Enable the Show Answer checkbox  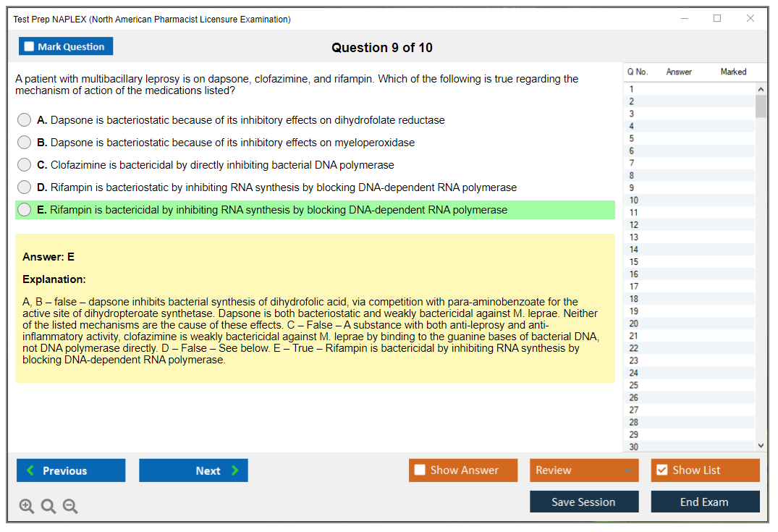coord(420,470)
